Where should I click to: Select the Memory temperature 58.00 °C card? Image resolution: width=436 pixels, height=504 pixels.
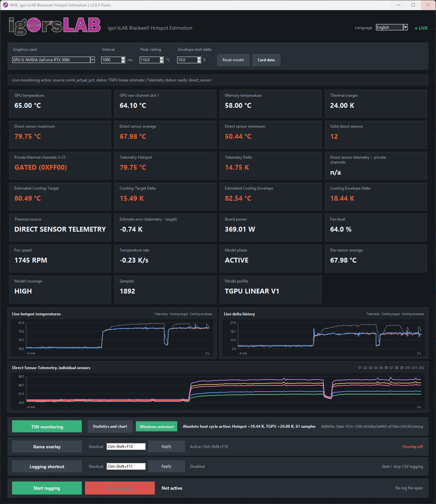270,104
